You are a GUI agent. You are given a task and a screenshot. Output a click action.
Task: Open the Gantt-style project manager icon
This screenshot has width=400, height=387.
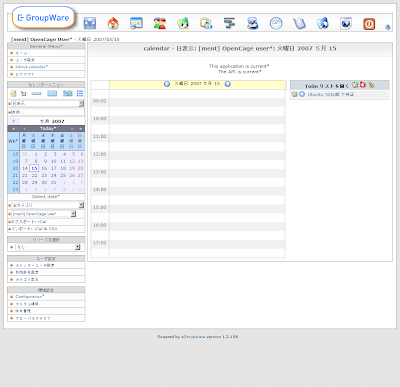click(x=229, y=23)
